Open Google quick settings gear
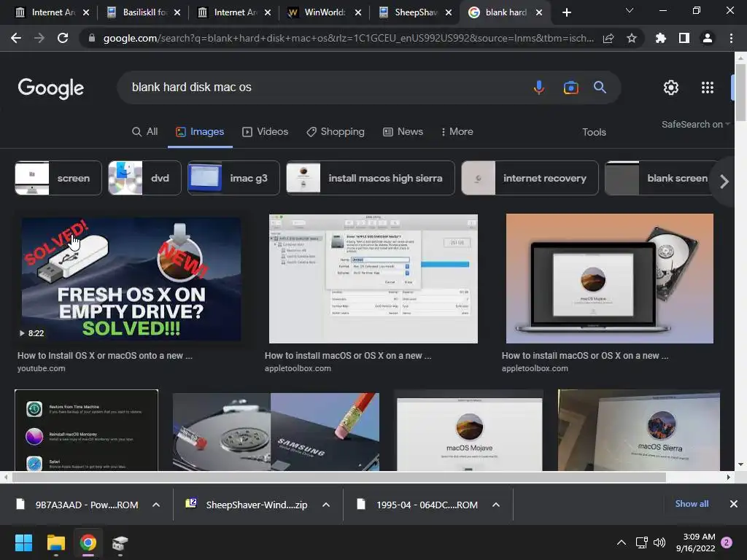Viewport: 747px width, 560px height. click(671, 87)
